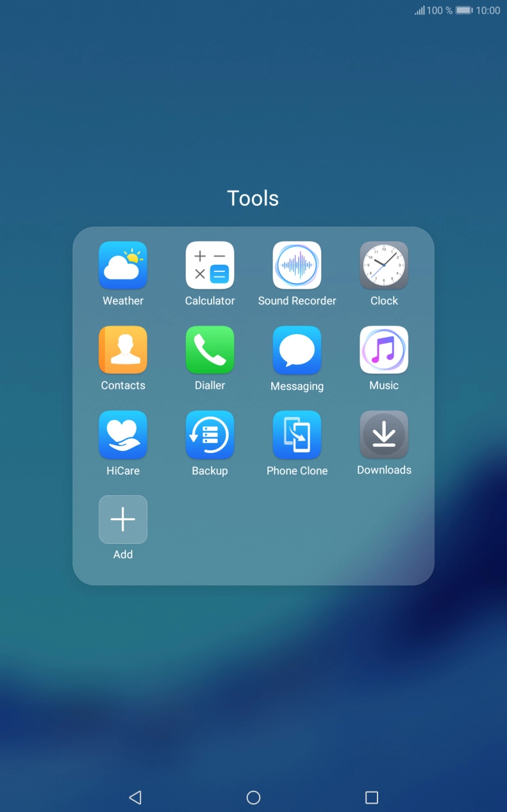Start the Music app

(x=384, y=350)
